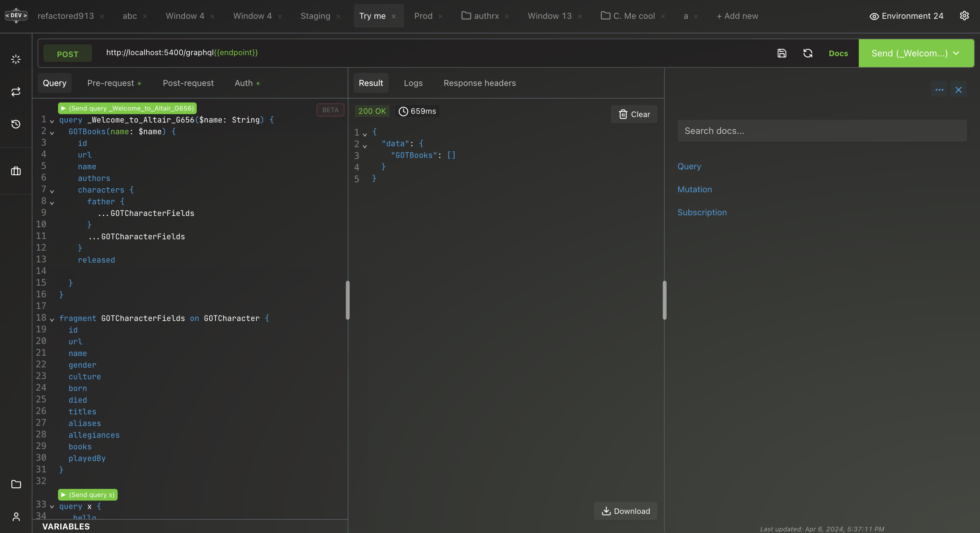Download the result
This screenshot has width=980, height=533.
(x=626, y=511)
